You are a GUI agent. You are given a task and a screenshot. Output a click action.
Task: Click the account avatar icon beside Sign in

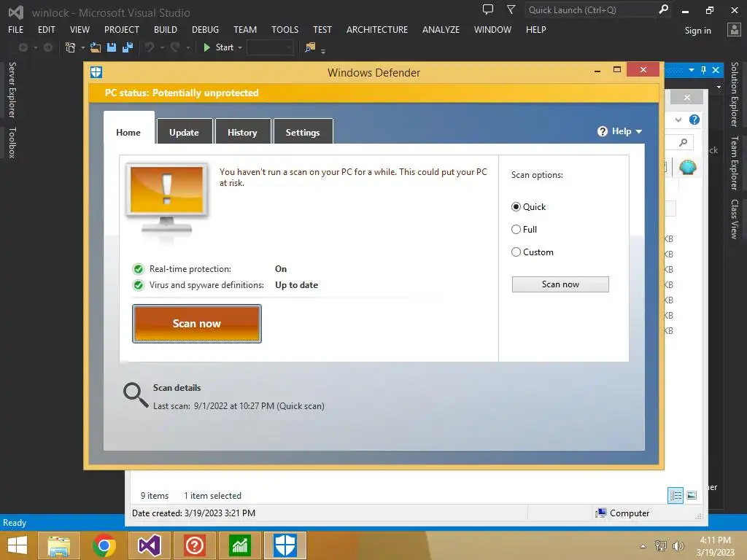734,29
